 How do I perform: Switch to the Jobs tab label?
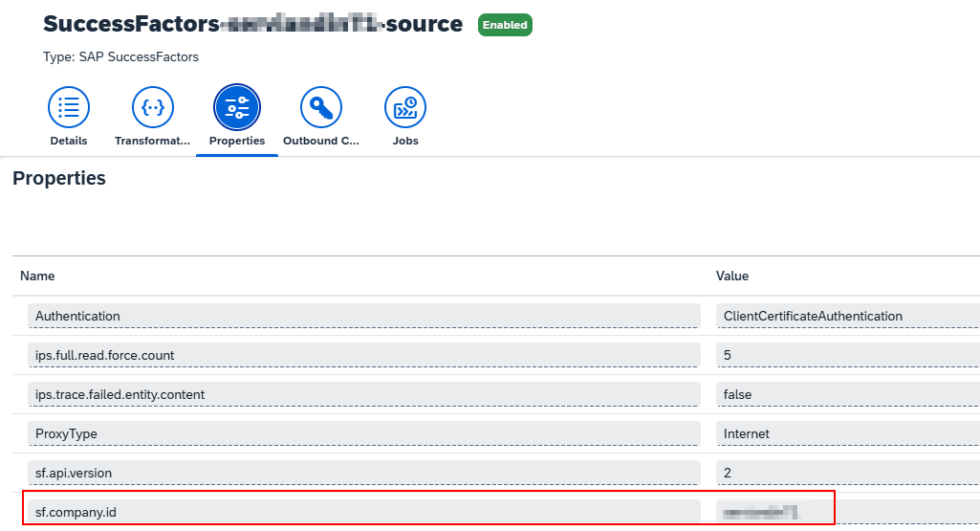(405, 141)
